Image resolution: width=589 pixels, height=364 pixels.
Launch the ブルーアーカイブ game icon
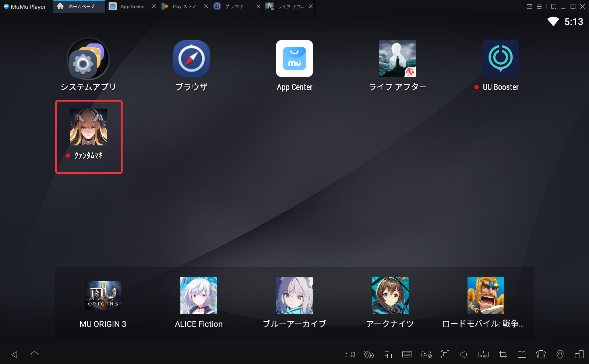[294, 296]
